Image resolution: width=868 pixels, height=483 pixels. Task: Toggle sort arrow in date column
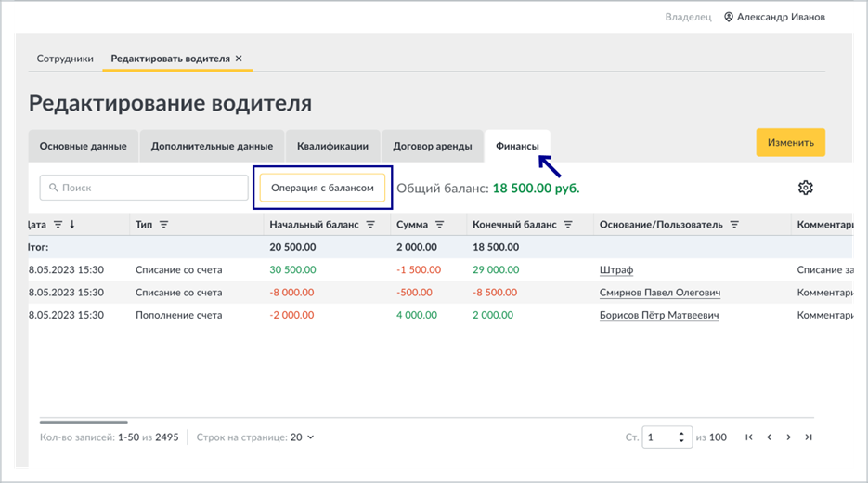(x=72, y=225)
